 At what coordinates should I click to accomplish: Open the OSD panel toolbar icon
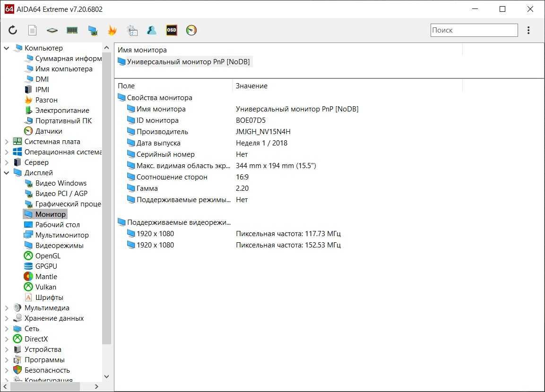(172, 30)
